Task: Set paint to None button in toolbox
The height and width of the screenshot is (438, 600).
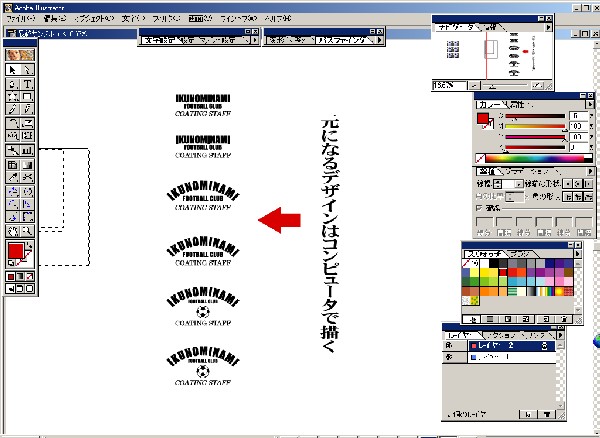Action: [30, 276]
